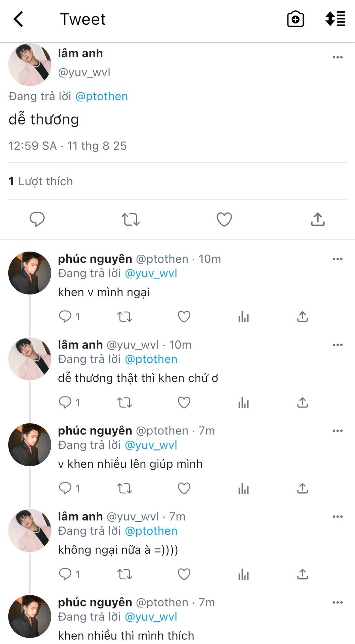Open lâm anh's avatar on main tweet
Viewport: 355px width, 644px height.
tap(30, 64)
